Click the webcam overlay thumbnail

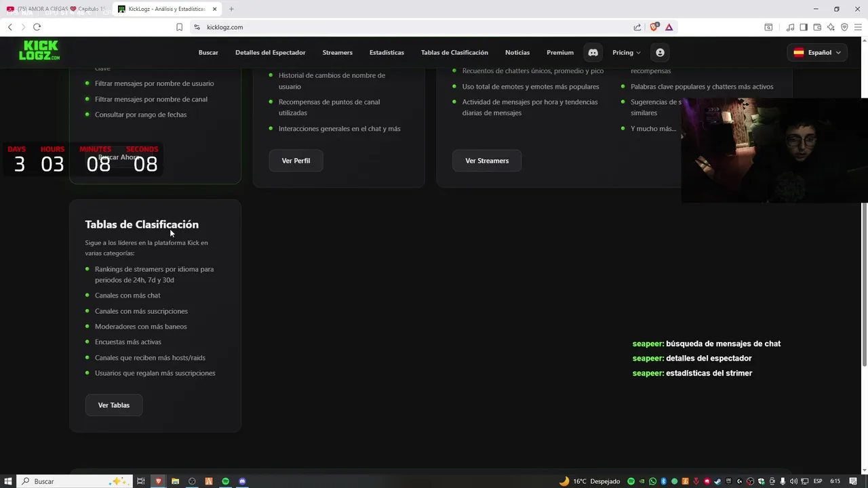click(x=774, y=150)
